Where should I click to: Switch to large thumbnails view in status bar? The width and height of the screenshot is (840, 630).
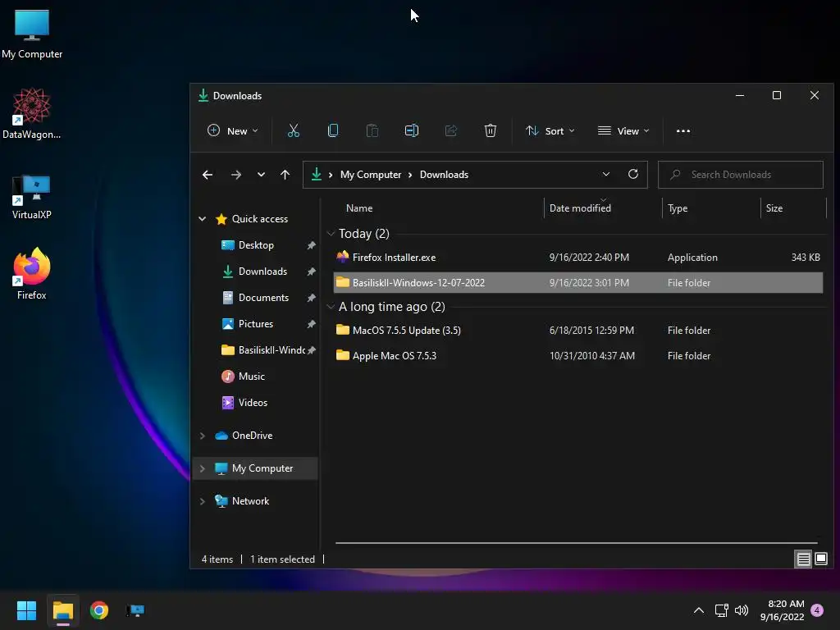click(820, 559)
